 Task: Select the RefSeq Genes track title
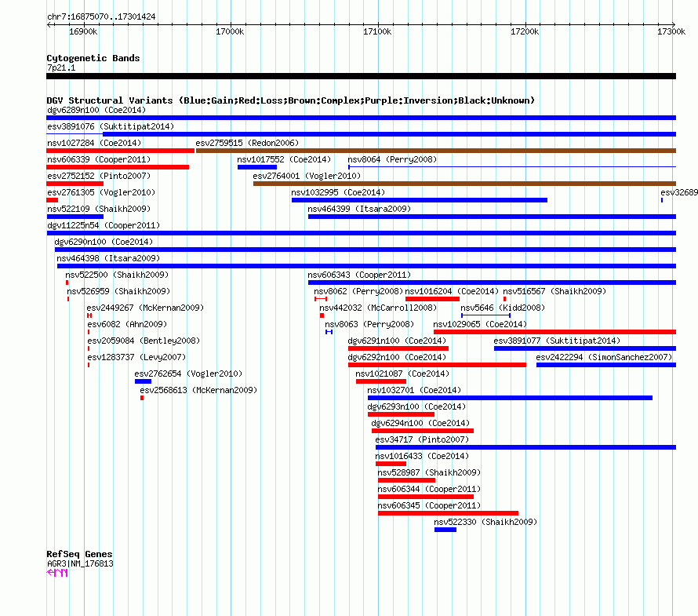[79, 554]
